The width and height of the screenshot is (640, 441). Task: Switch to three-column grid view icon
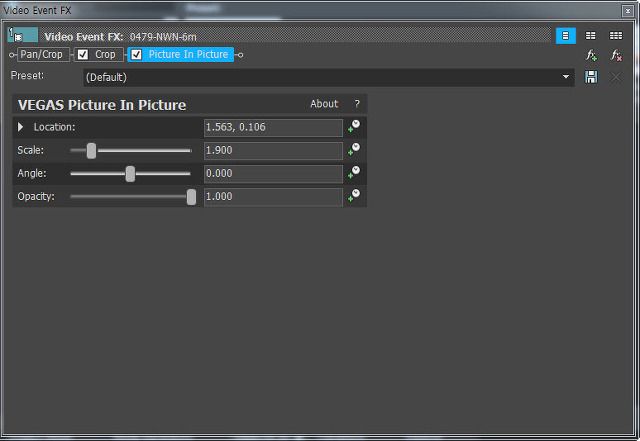(616, 36)
